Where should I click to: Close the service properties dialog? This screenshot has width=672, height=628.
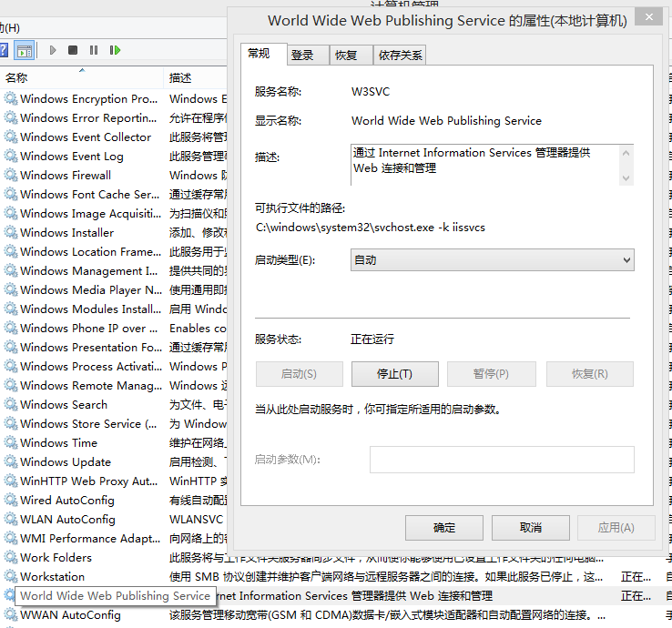coord(649,17)
